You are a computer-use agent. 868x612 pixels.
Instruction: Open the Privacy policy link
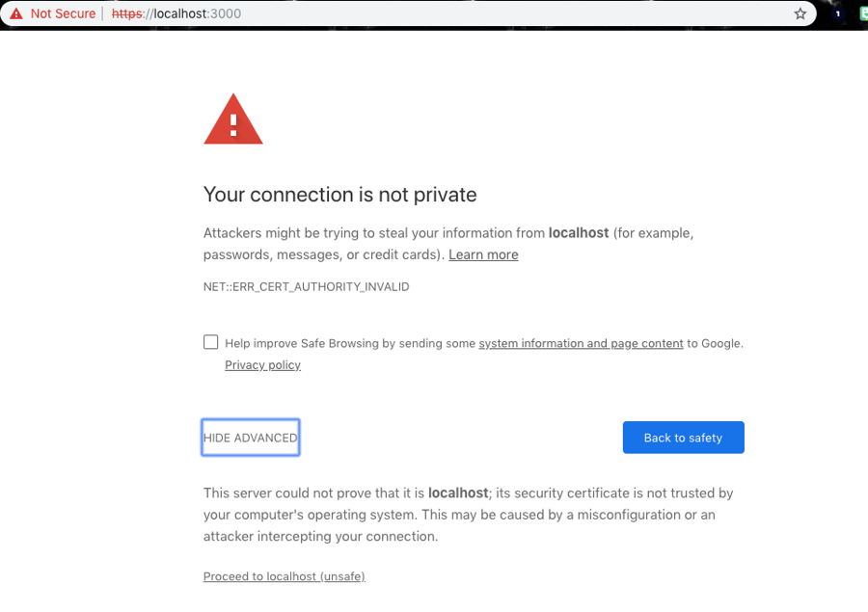tap(262, 365)
